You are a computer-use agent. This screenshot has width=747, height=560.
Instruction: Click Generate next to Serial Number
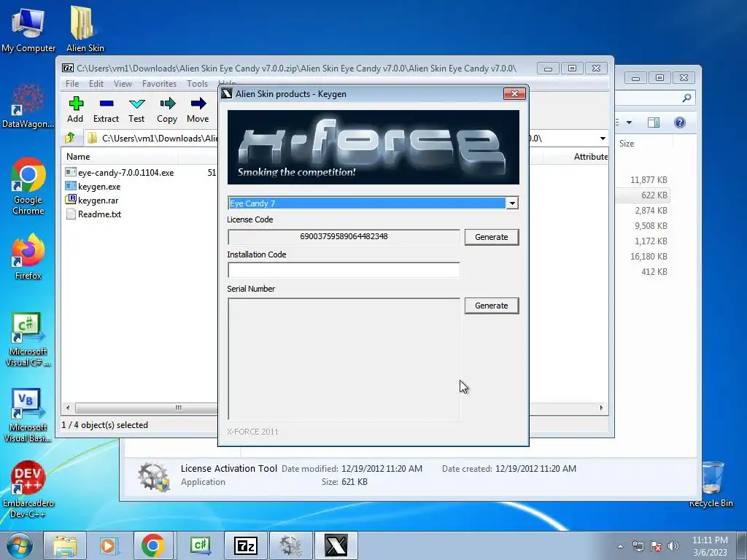[492, 306]
